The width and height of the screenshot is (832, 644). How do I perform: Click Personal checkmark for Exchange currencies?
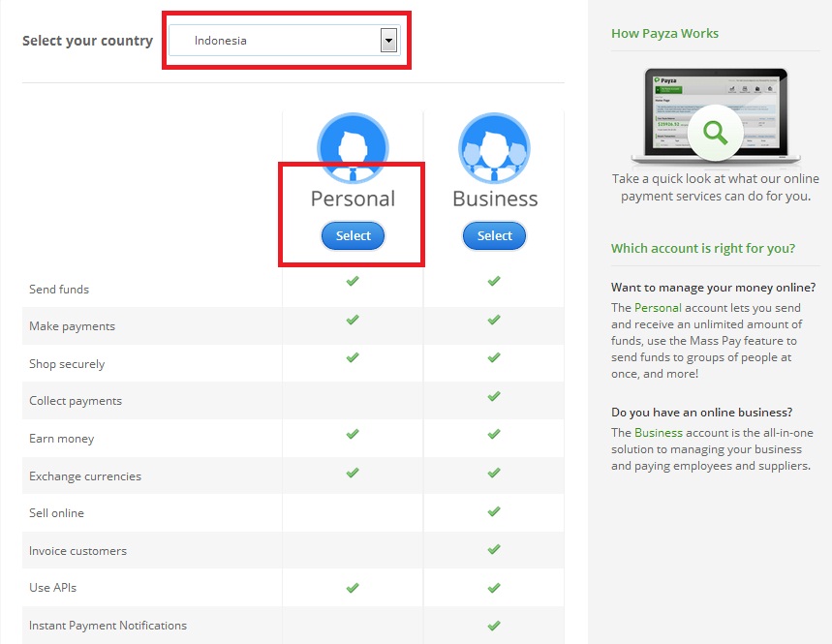coord(353,473)
